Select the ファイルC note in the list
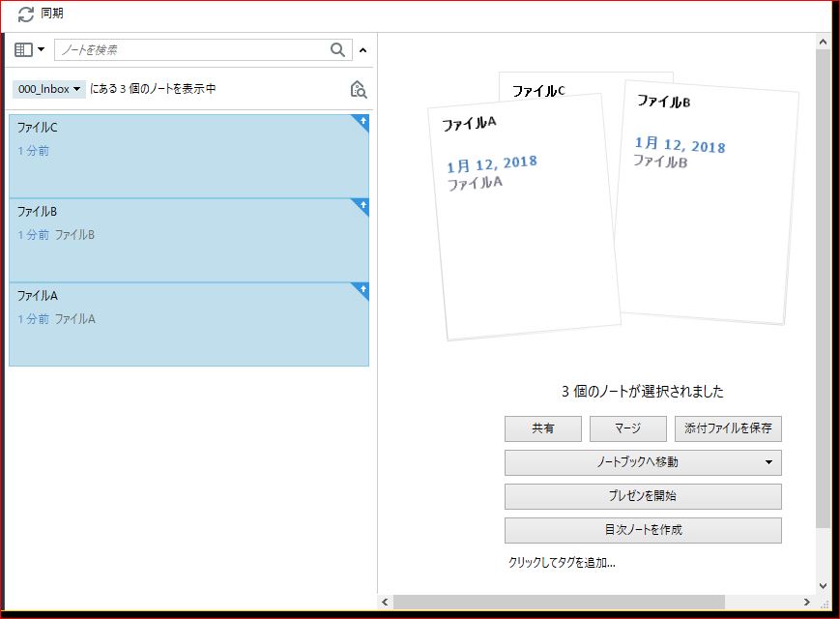Screen dimensions: 840x619 [188, 156]
